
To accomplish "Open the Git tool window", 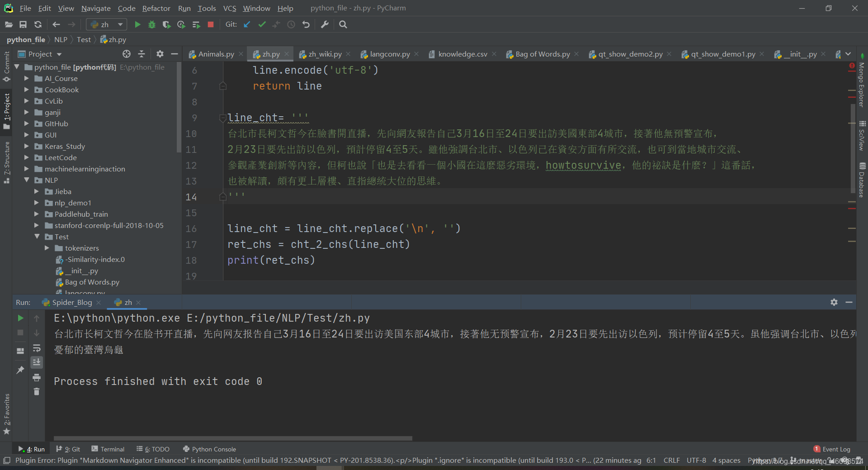I will pyautogui.click(x=68, y=449).
